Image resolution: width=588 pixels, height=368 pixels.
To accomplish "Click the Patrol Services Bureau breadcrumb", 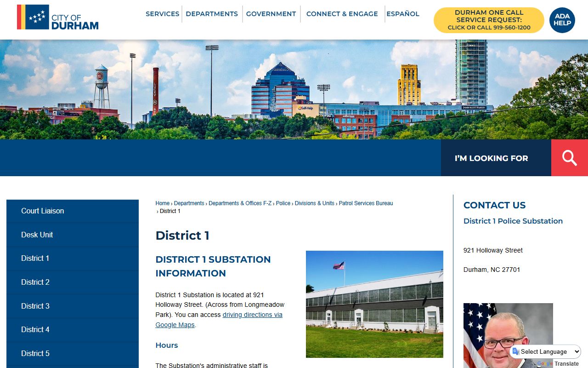I will [x=366, y=203].
